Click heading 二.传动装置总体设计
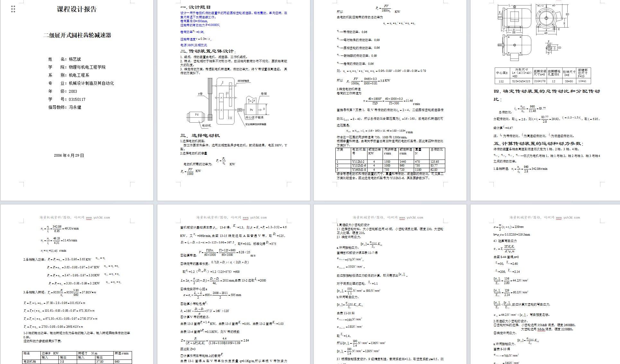 pyautogui.click(x=208, y=51)
